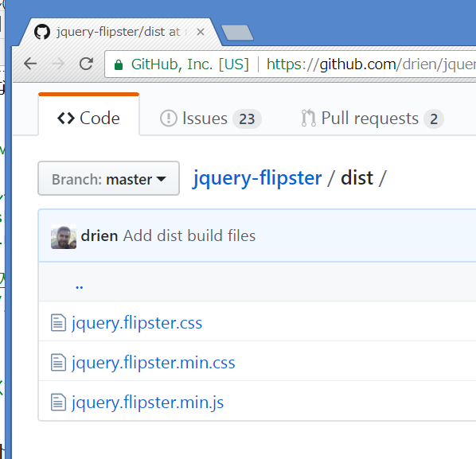Click the Issues count badge 23
Image resolution: width=476 pixels, height=459 pixels.
(247, 119)
